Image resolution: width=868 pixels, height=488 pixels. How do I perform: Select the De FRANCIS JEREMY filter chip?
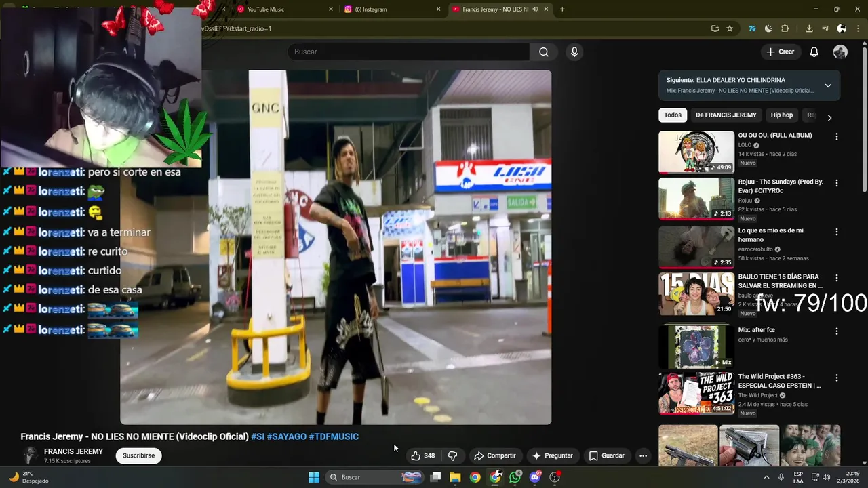coord(726,115)
